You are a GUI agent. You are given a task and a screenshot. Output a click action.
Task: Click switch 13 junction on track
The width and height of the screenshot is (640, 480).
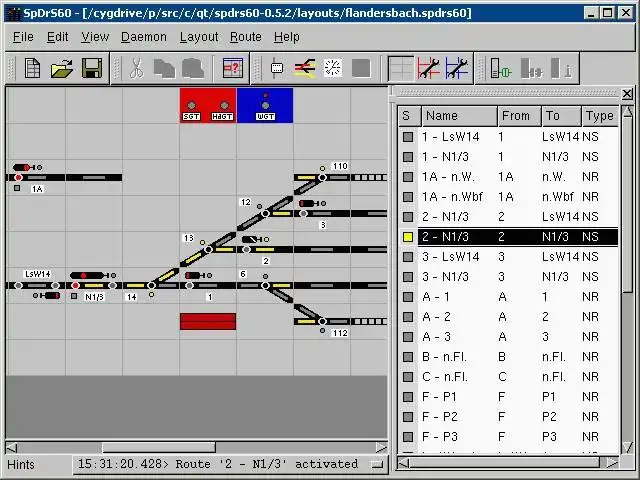pos(208,249)
